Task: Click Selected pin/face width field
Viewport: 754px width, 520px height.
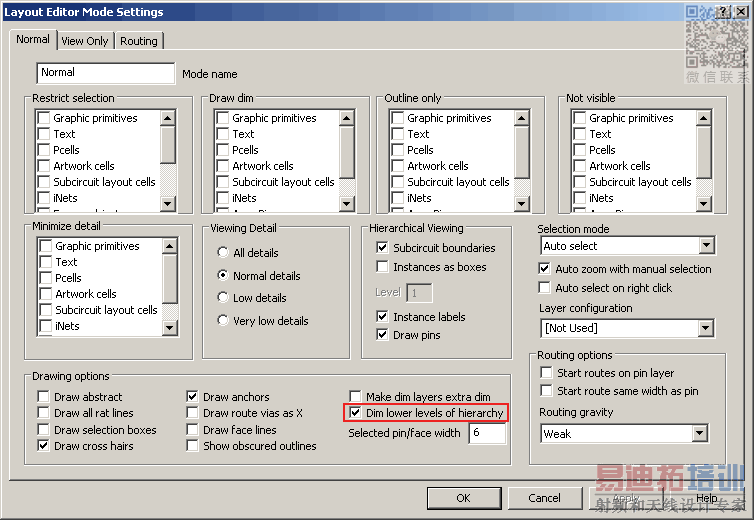Action: [x=487, y=433]
